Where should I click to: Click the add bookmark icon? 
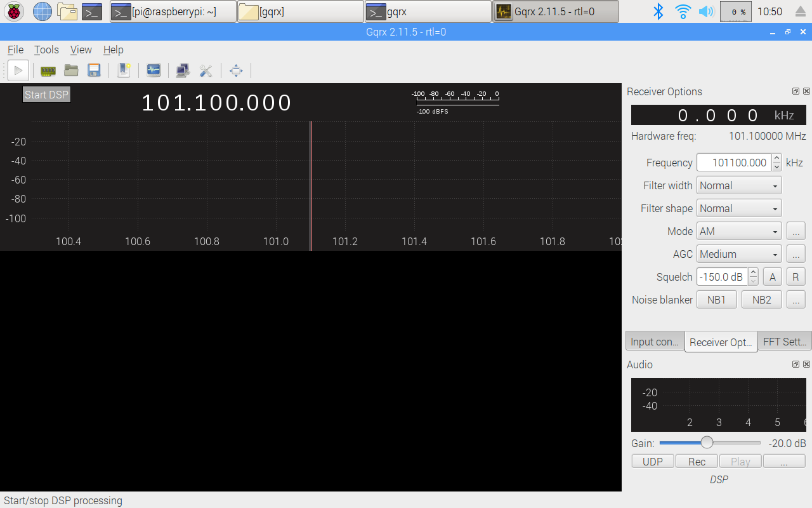click(124, 70)
